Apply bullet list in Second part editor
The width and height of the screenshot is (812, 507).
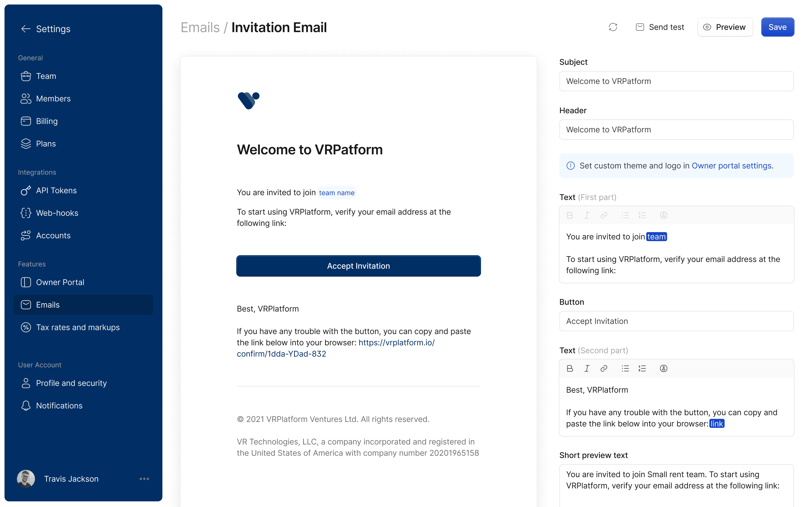[x=625, y=368]
